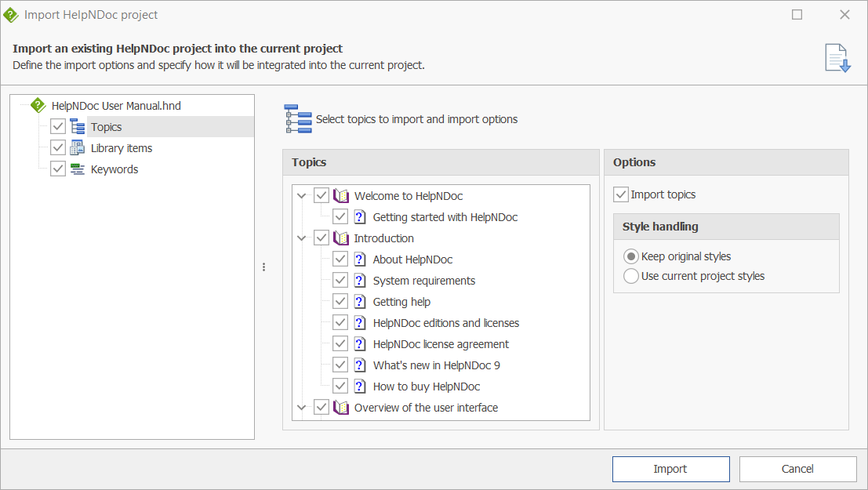Click the HelpNDoc project file icon in tree
868x490 pixels.
pyautogui.click(x=38, y=105)
